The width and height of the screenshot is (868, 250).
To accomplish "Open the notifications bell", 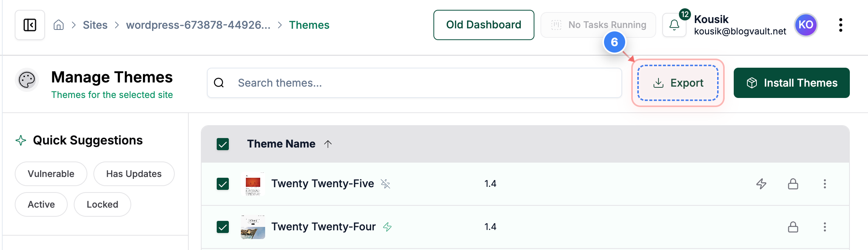I will point(674,25).
